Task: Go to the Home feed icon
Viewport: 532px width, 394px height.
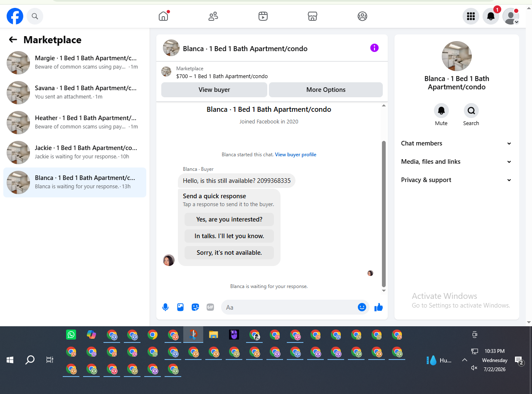Action: (x=163, y=16)
